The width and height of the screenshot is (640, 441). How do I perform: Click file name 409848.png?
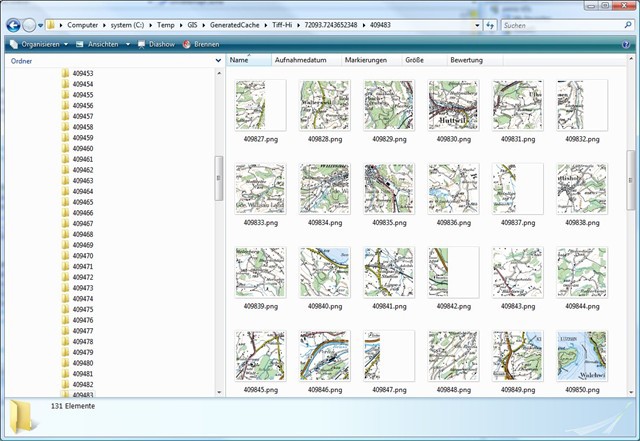453,390
